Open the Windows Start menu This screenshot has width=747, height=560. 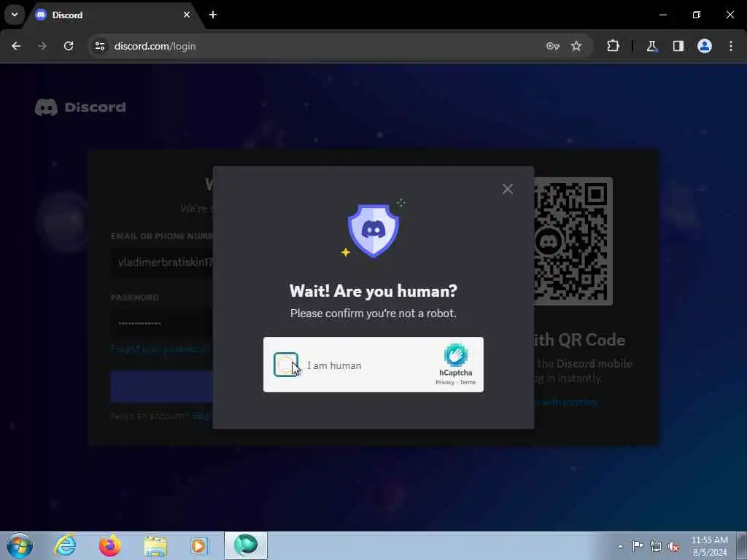(x=20, y=545)
